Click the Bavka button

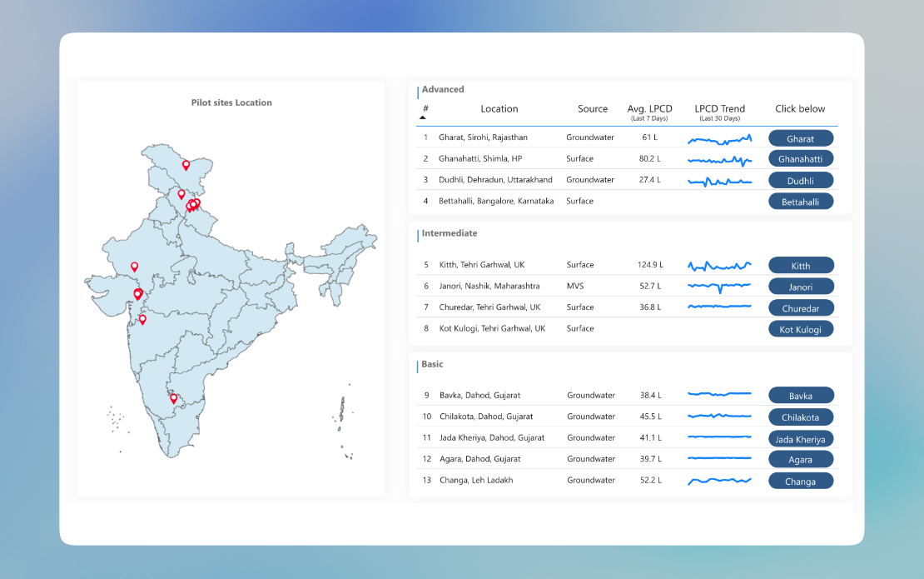tap(800, 396)
